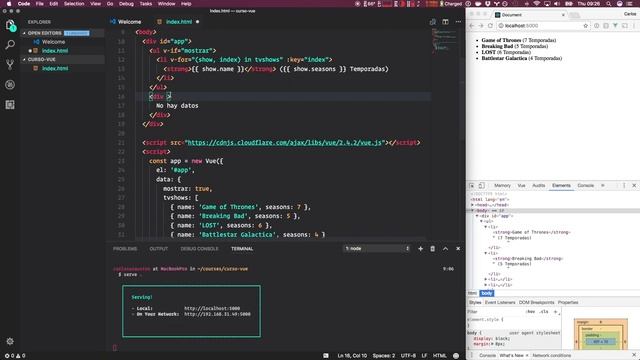Add a new style rule with the plus
The width and height of the screenshot is (640, 360).
[x=555, y=312]
